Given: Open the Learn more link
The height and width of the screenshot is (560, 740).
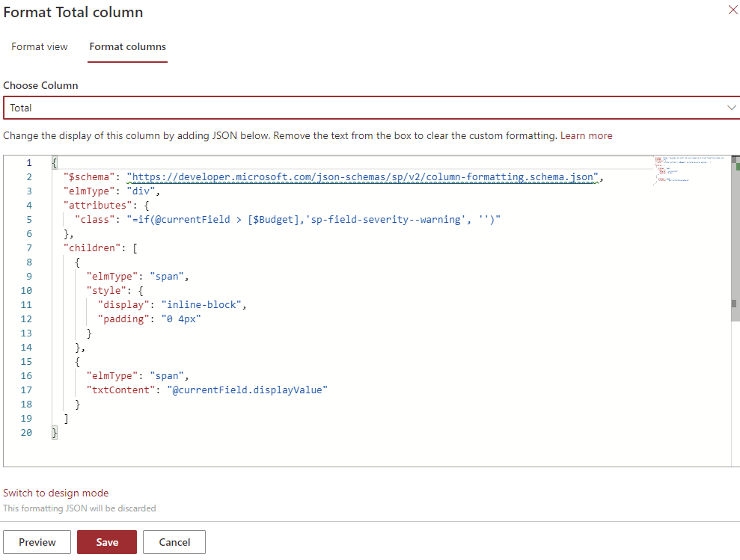Looking at the screenshot, I should [586, 135].
